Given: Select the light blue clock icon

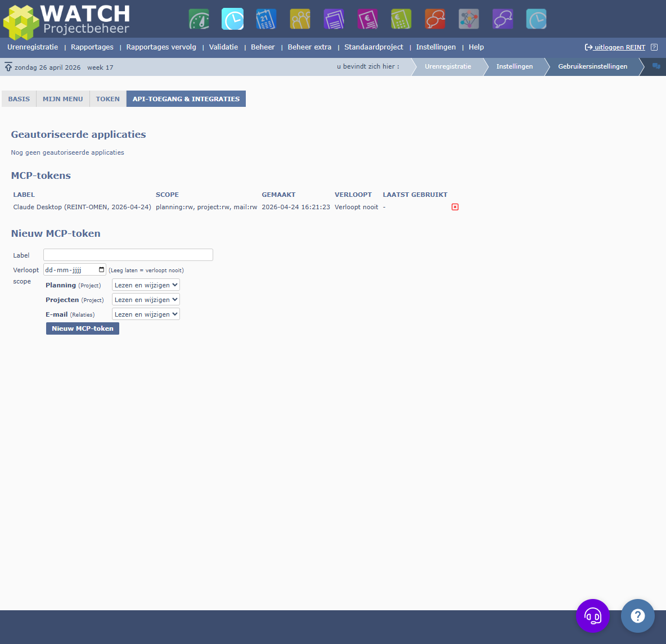Looking at the screenshot, I should 232,19.
